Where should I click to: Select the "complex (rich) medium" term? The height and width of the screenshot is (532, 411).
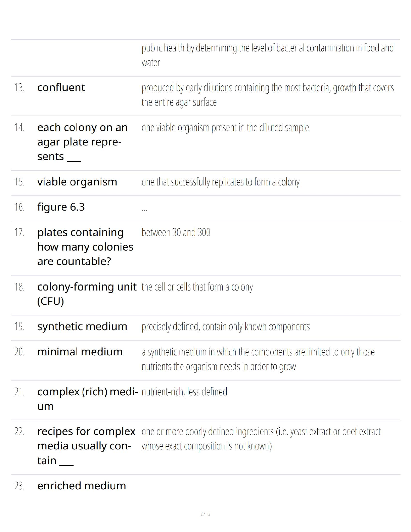(88, 399)
